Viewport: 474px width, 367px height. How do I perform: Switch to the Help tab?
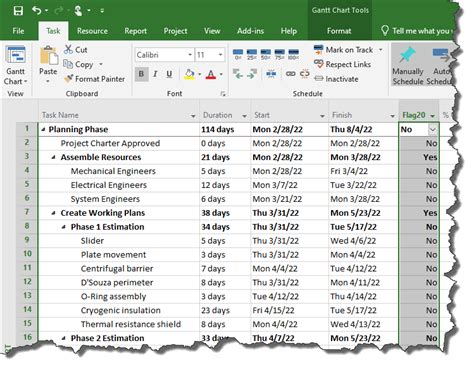coord(289,31)
